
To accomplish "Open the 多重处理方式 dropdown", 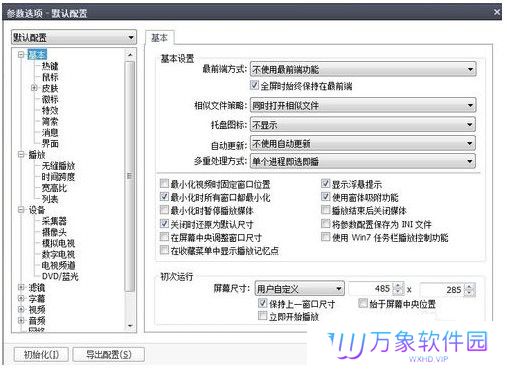I will tap(363, 162).
